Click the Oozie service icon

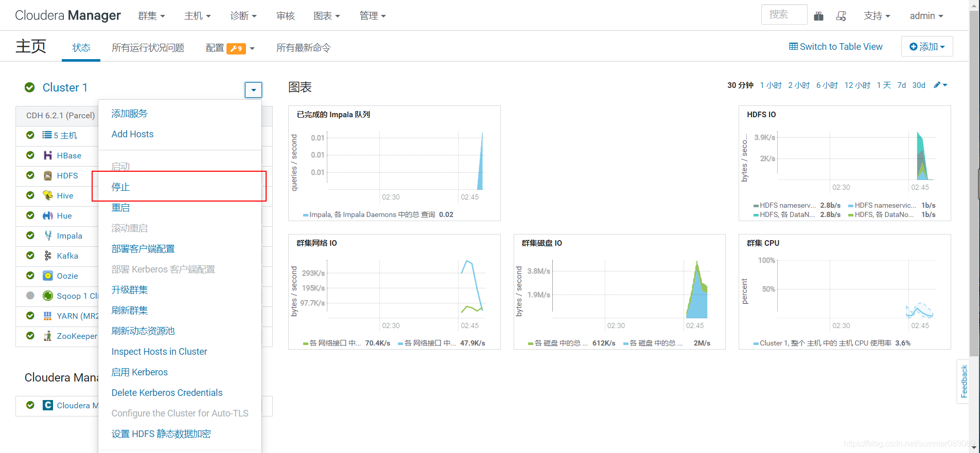[x=48, y=276]
